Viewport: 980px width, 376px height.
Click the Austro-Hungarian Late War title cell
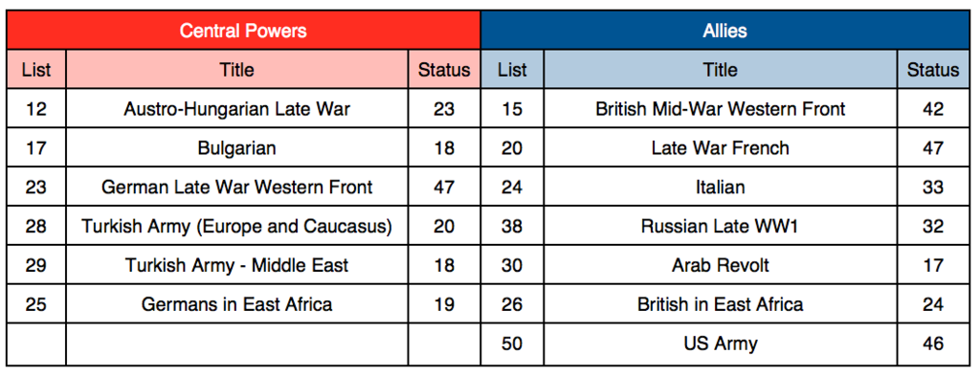point(237,109)
